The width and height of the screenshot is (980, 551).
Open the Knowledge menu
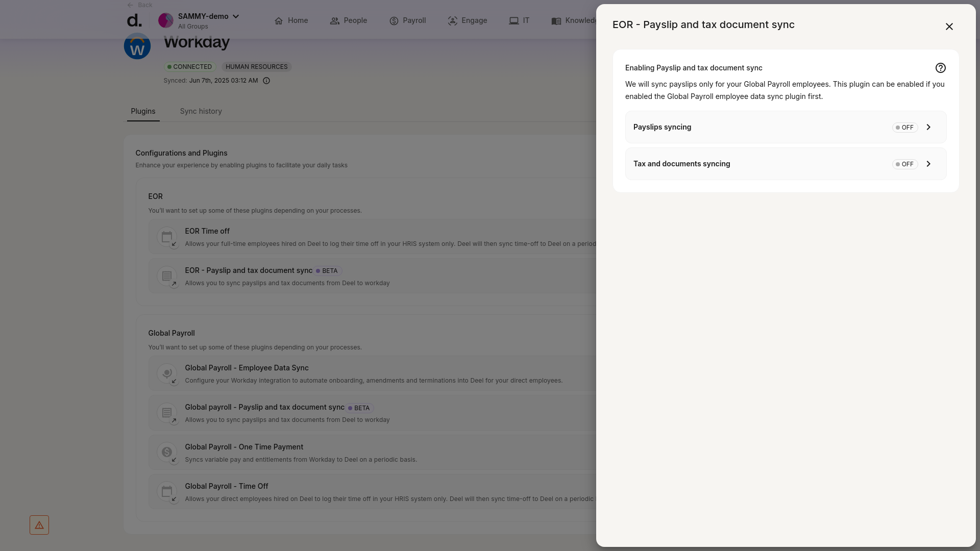point(574,20)
